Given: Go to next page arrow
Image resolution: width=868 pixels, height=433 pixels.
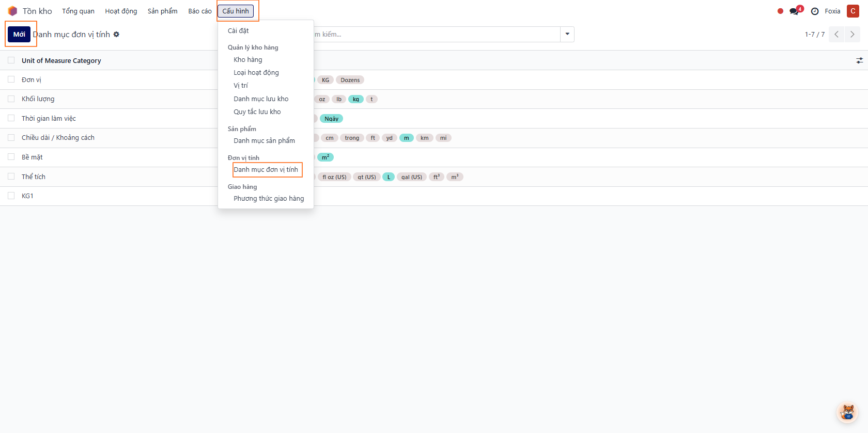Looking at the screenshot, I should point(852,35).
